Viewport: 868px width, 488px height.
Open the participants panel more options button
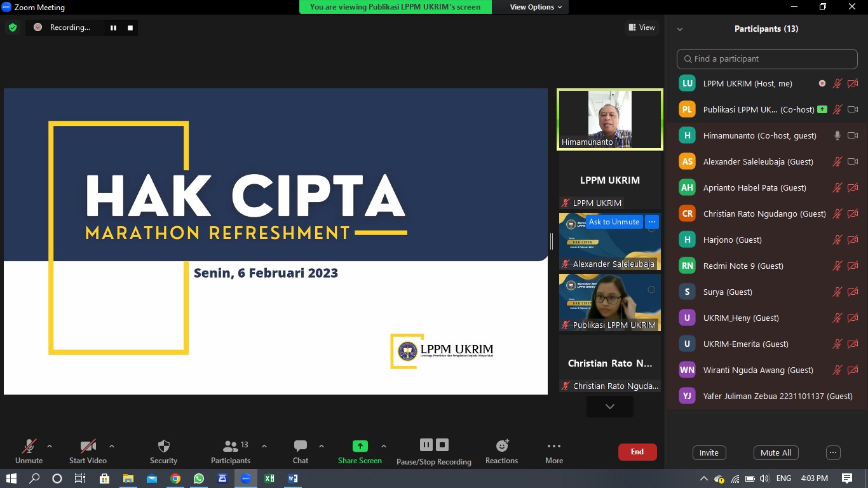click(x=833, y=452)
